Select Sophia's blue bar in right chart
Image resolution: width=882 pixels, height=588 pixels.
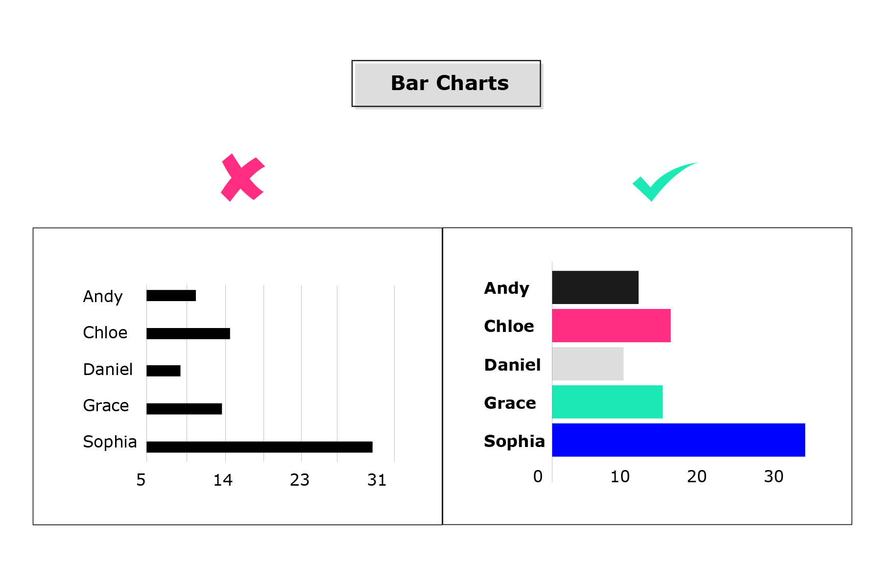[678, 440]
